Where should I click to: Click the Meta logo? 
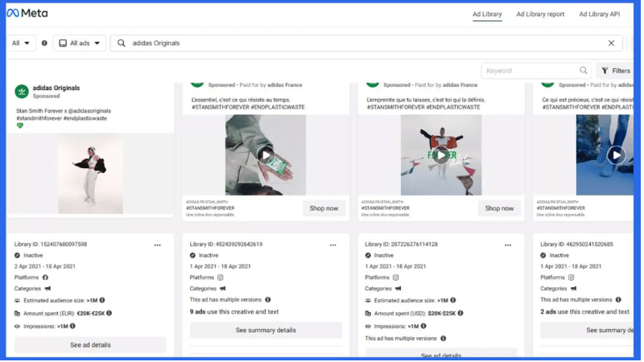(x=28, y=14)
